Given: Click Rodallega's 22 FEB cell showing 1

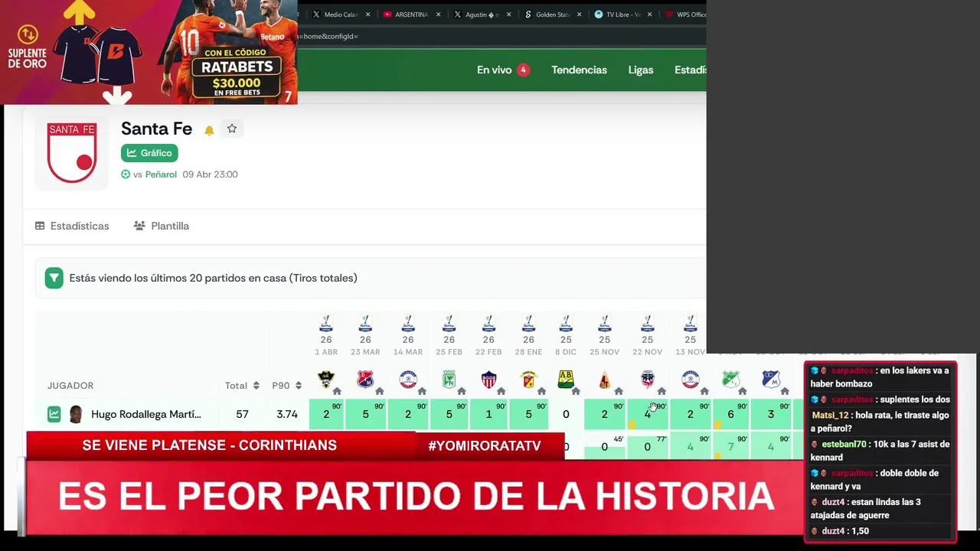Looking at the screenshot, I should coord(488,414).
